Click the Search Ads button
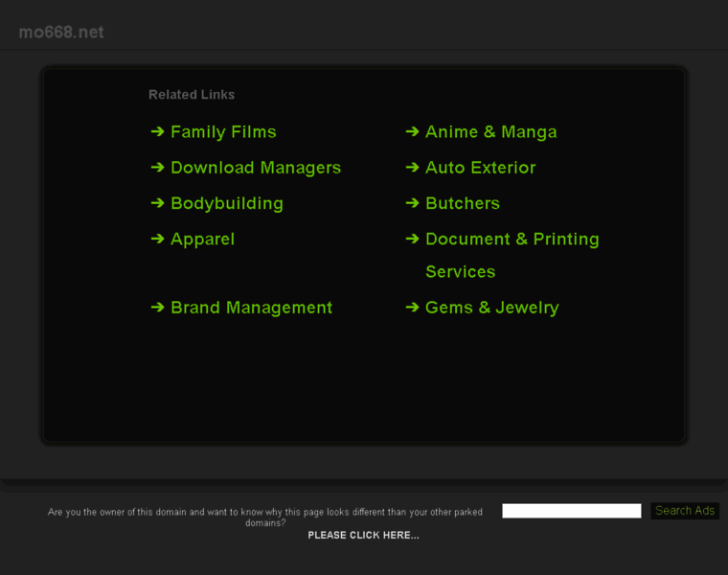The width and height of the screenshot is (728, 575). (685, 511)
